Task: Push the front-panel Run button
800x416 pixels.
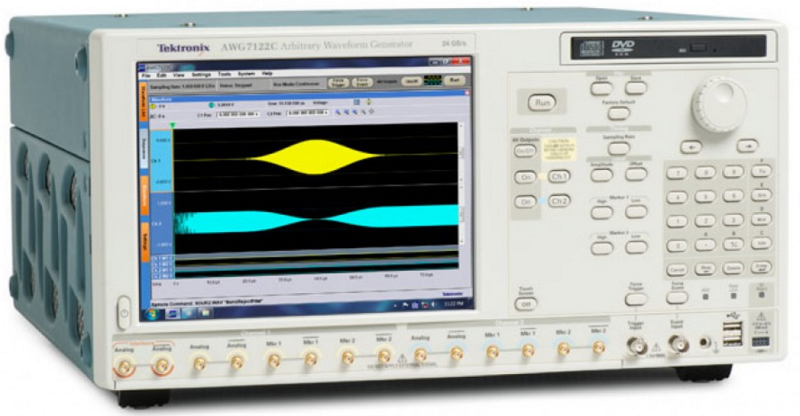Action: click(x=541, y=103)
